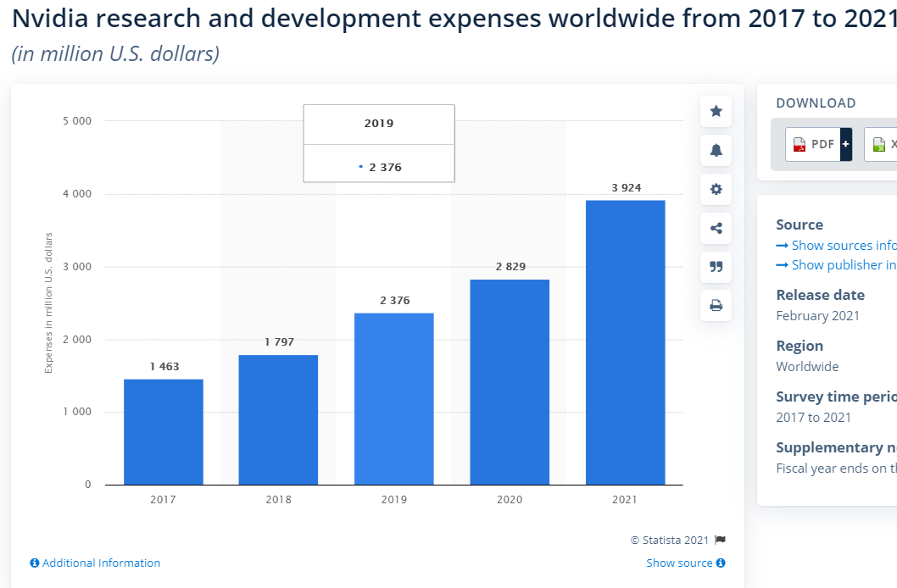Click the flag icon beside Statista 2021
Viewport: 897px width, 588px height.
(721, 540)
